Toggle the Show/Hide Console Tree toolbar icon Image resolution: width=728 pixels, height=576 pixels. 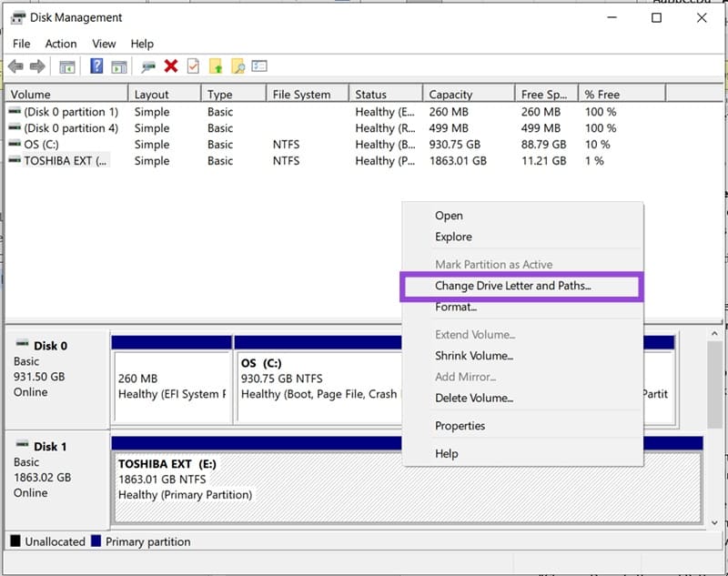(x=66, y=66)
